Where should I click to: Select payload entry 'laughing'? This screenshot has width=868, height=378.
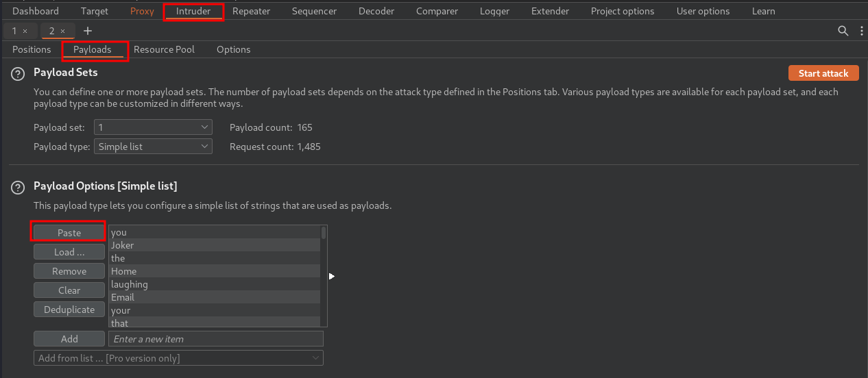coord(215,284)
